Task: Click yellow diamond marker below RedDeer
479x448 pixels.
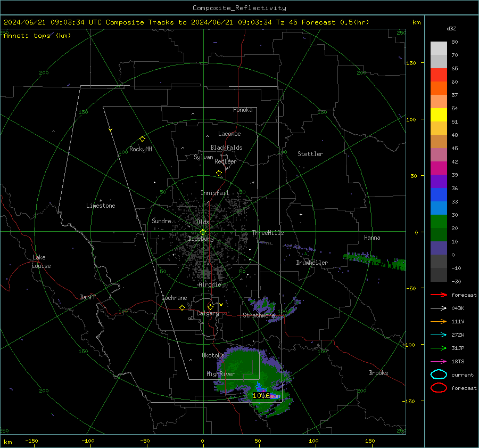Action: [219, 173]
